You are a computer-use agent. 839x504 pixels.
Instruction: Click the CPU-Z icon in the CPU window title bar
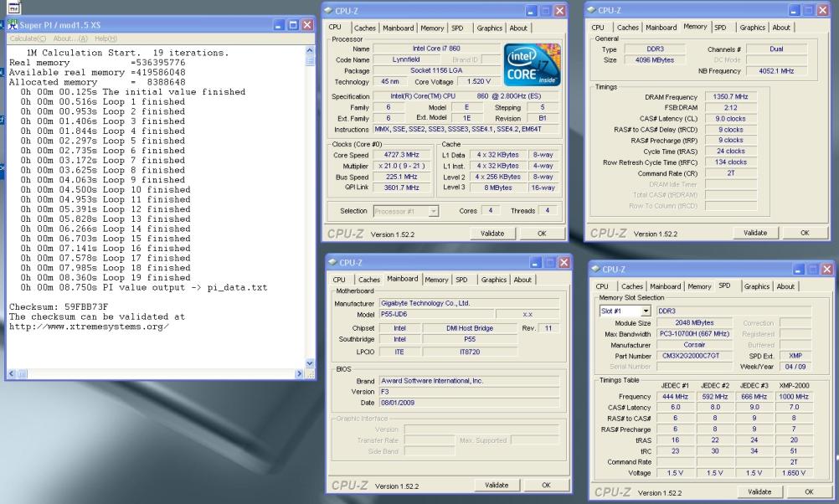click(x=328, y=11)
